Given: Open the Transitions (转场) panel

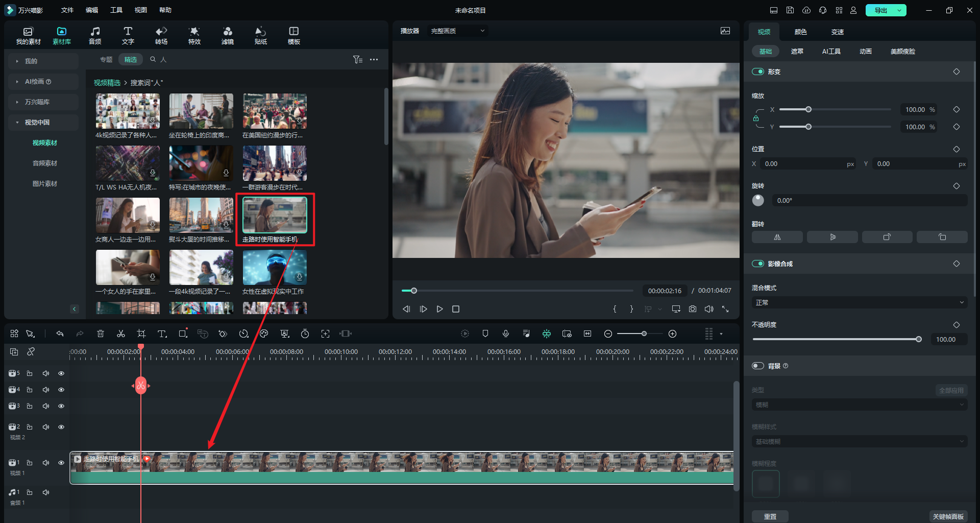Looking at the screenshot, I should (161, 35).
